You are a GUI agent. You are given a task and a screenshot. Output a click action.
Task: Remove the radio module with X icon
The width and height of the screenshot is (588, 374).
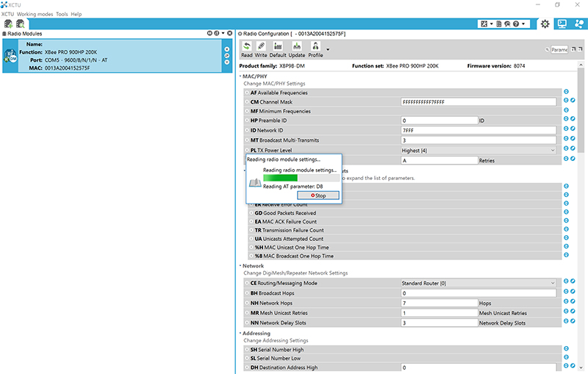pos(226,49)
